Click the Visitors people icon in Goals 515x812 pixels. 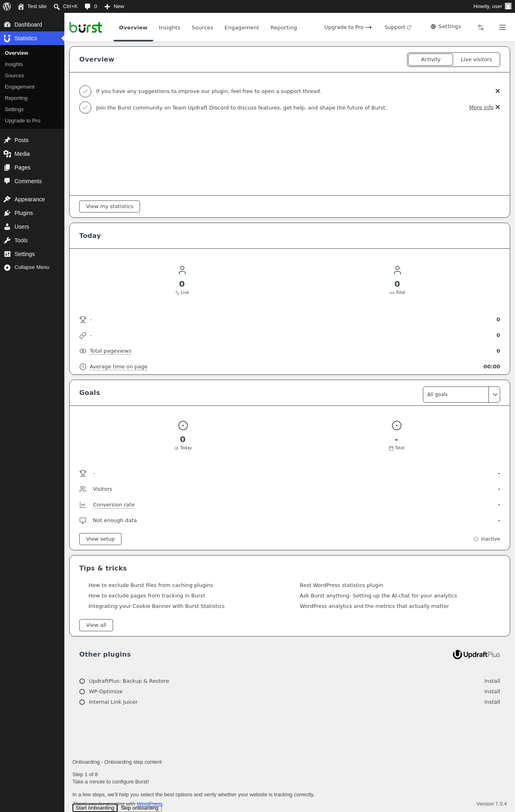pos(83,489)
